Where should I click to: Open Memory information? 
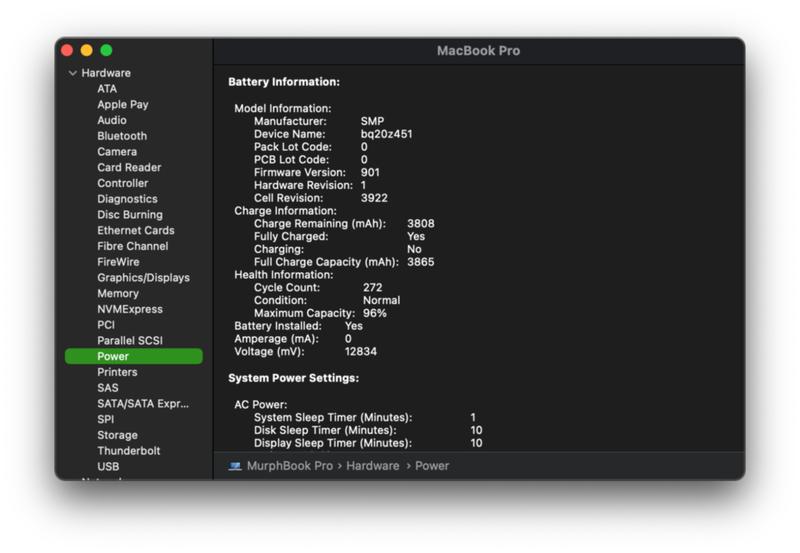[118, 294]
